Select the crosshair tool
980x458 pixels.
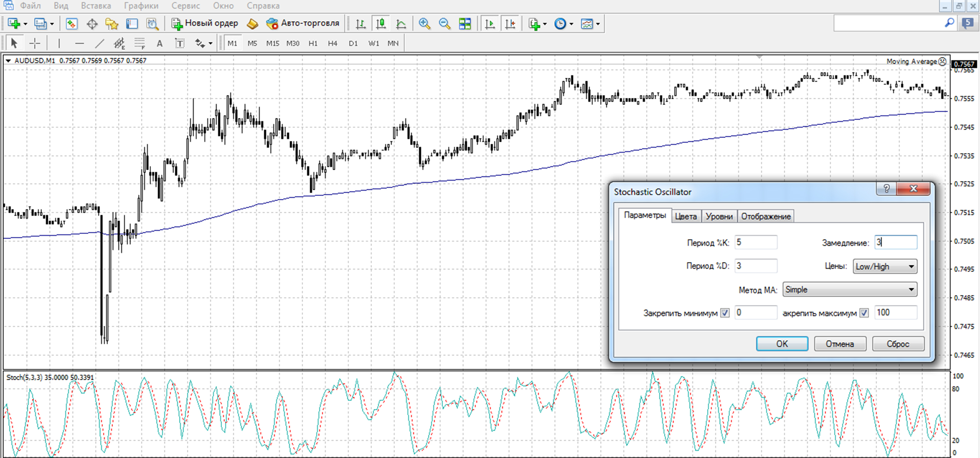click(x=34, y=43)
